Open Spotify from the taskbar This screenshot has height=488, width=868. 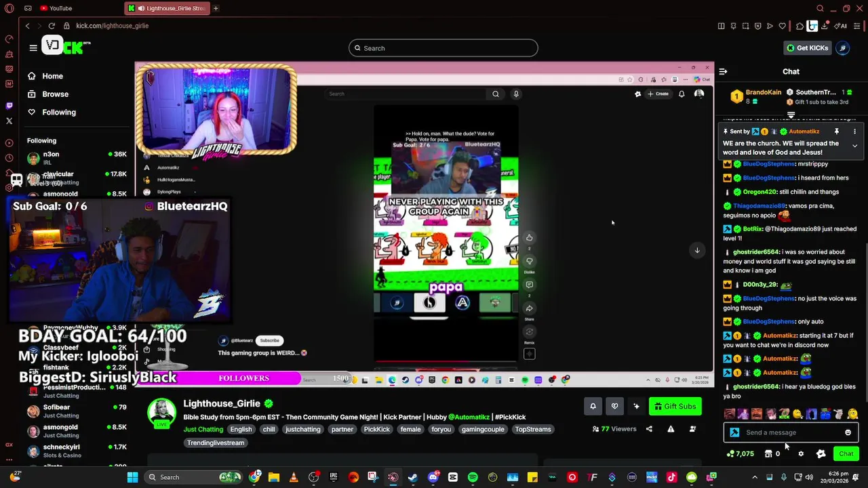[473, 477]
